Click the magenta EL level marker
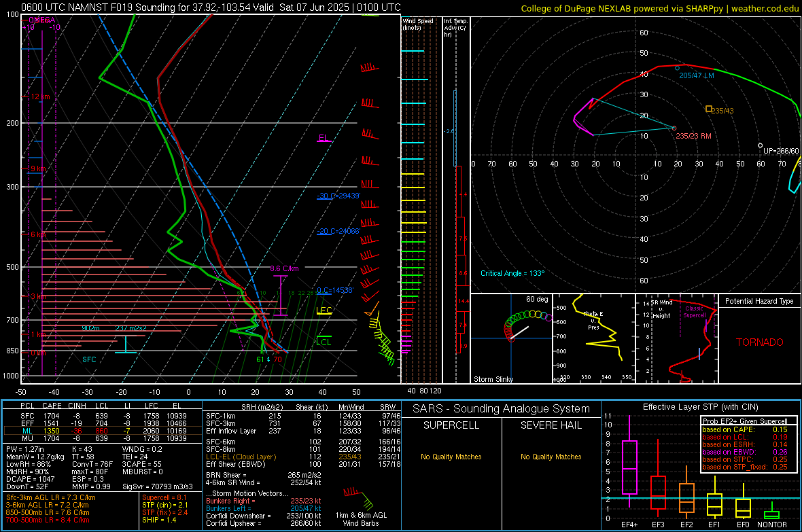This screenshot has height=532, width=802. (324, 138)
